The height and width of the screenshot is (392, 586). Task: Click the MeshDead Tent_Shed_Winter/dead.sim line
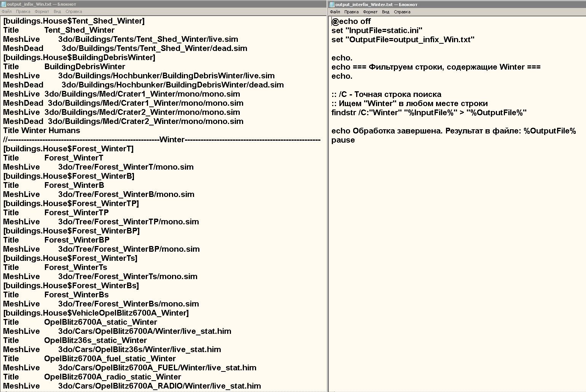pyautogui.click(x=125, y=48)
